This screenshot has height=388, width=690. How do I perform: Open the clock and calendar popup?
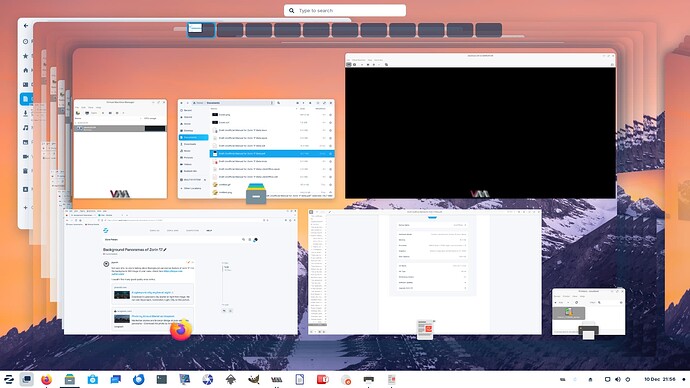tap(660, 379)
